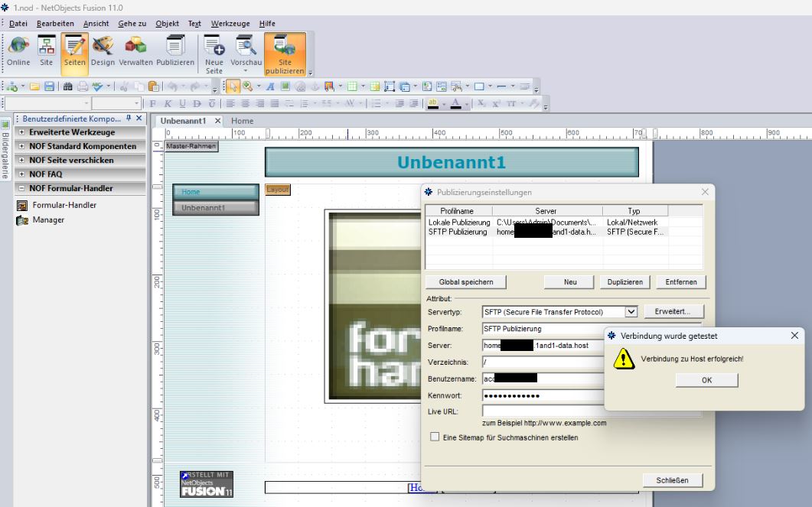Open the font name combo box
This screenshot has height=507, width=812.
[x=47, y=103]
